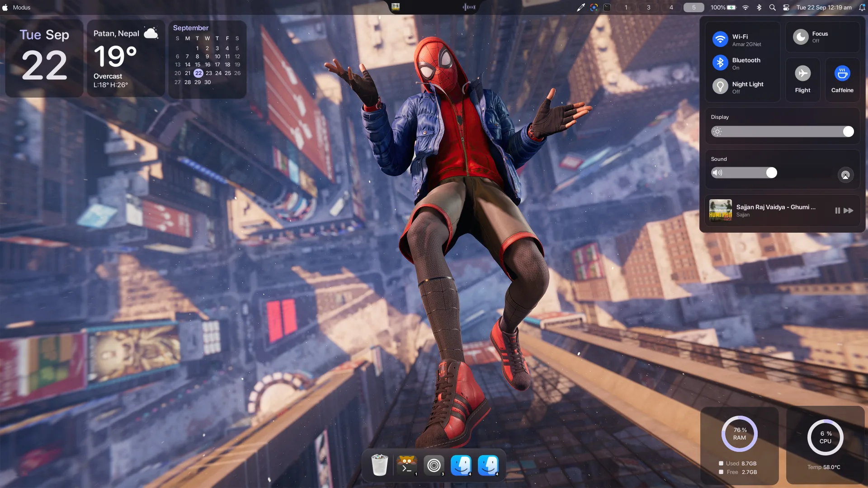
Task: Open the Apple logo menu
Action: point(5,7)
